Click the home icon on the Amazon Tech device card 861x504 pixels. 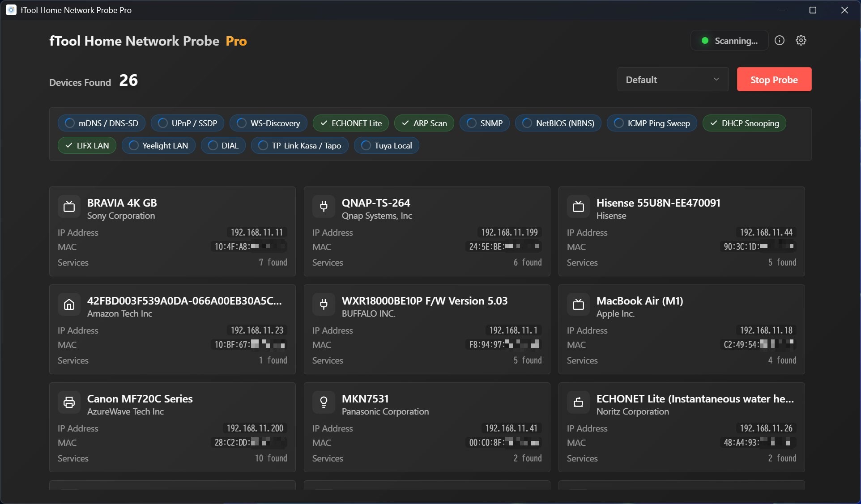[69, 305]
